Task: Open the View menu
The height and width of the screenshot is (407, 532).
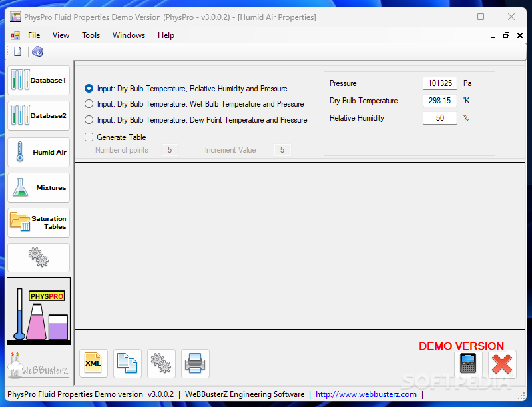Action: point(61,35)
